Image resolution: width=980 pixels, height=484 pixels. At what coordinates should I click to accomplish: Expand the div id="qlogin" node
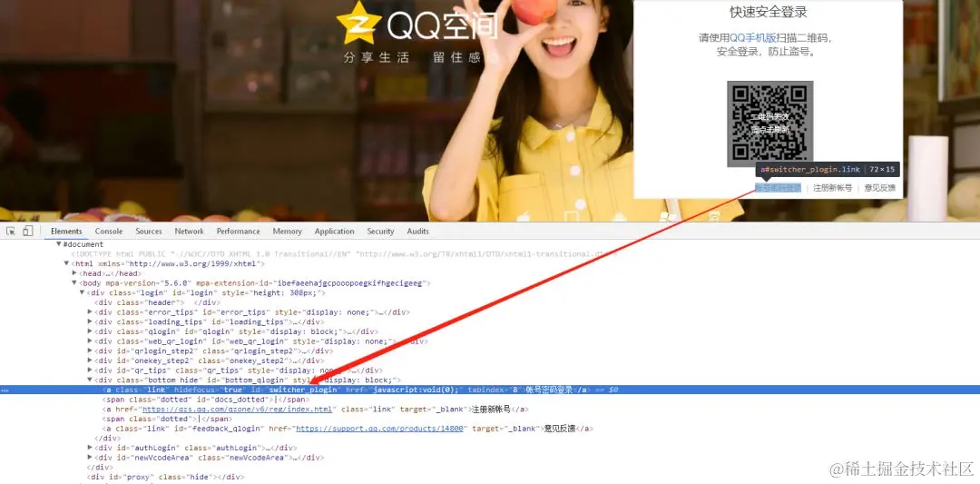(90, 331)
